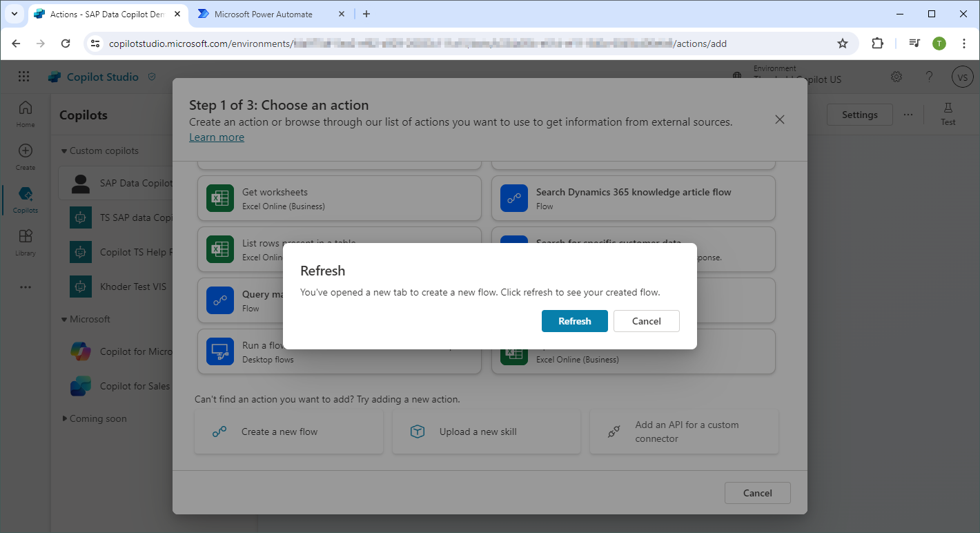980x533 pixels.
Task: Click the sidebar more options ellipsis
Action: coord(26,287)
